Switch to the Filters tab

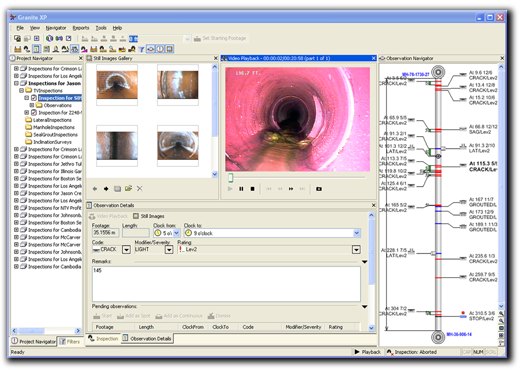70,342
